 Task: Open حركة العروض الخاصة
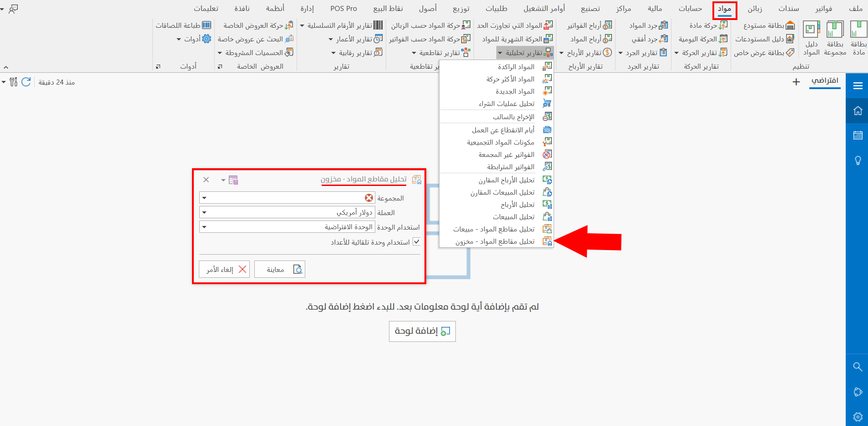(258, 25)
